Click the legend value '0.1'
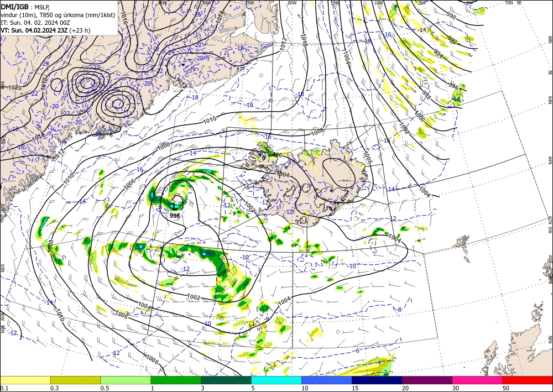This screenshot has height=392, width=553. 4,388
